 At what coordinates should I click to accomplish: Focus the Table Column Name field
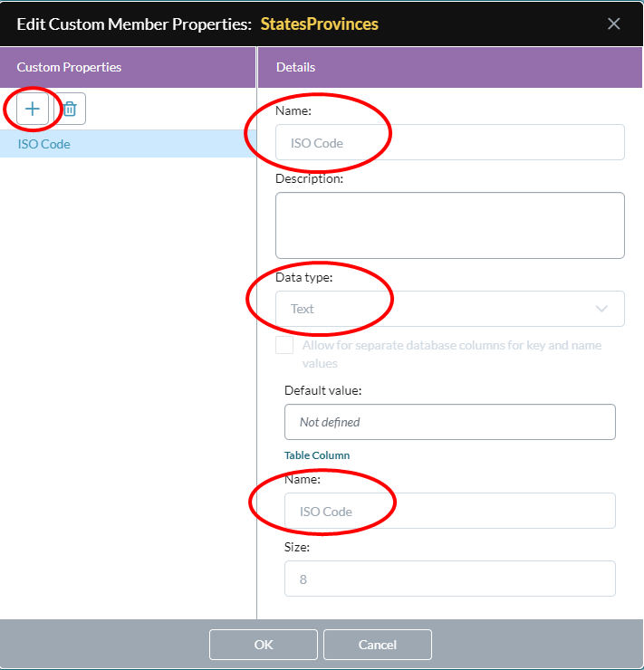click(x=450, y=511)
